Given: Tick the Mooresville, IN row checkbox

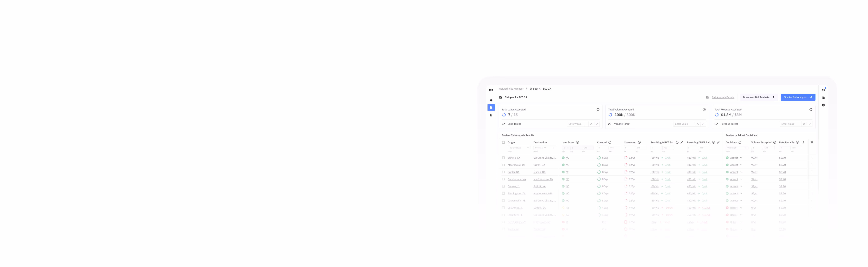Looking at the screenshot, I should coord(503,165).
